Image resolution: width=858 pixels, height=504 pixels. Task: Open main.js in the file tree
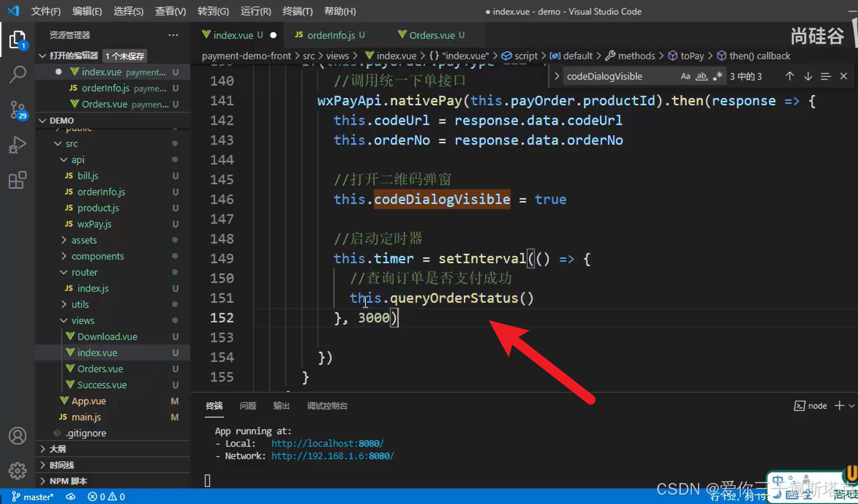point(86,417)
